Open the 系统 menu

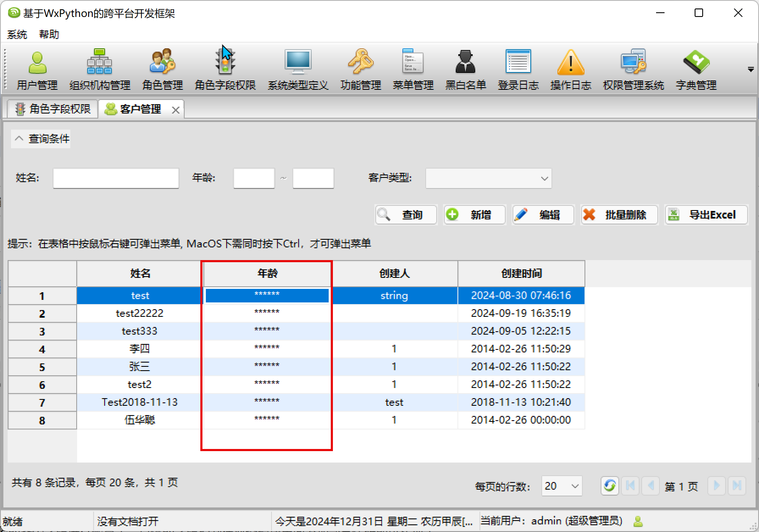pos(17,34)
